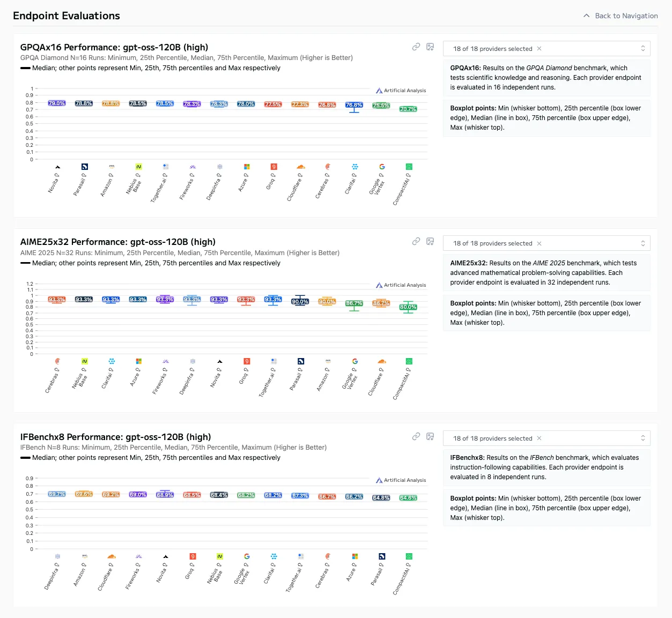This screenshot has width=672, height=618.
Task: Expand the AIME25x32 providers selected dropdown
Action: (x=643, y=243)
